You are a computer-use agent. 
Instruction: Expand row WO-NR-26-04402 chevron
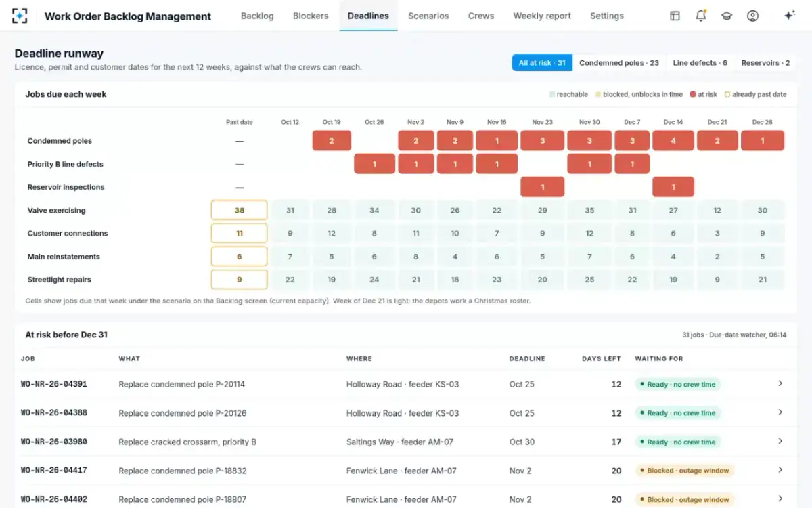[x=780, y=499]
